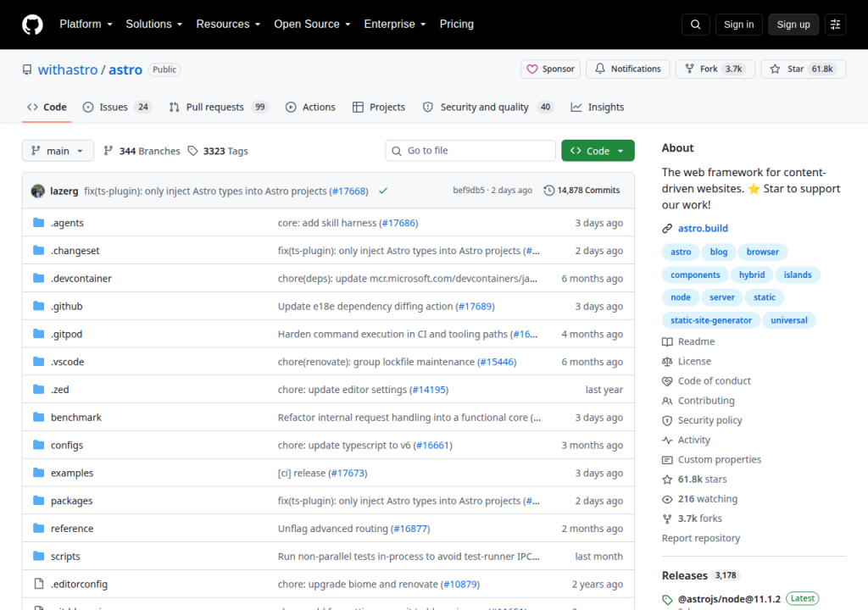Screen dimensions: 868x610
Task: Click the search magnifier icon in header
Action: [x=695, y=25]
